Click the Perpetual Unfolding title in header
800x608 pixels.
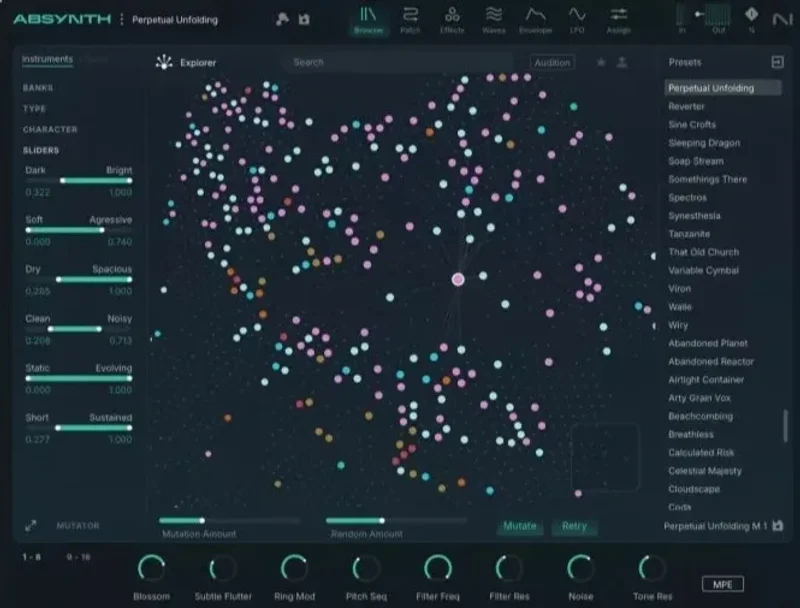pyautogui.click(x=175, y=20)
